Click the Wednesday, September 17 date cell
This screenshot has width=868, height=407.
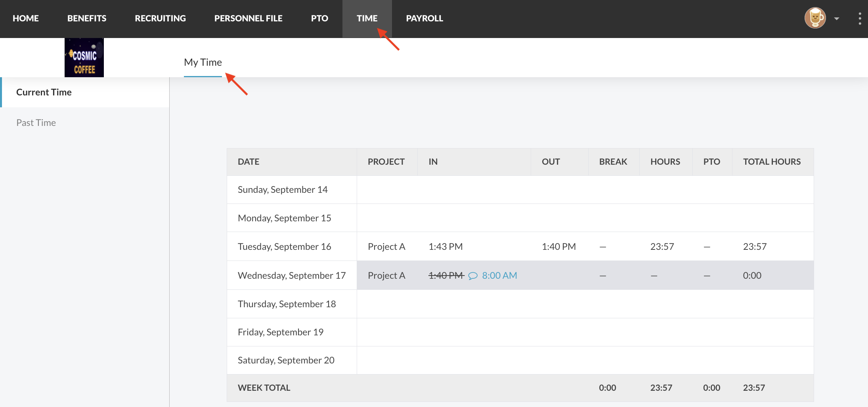click(x=292, y=276)
